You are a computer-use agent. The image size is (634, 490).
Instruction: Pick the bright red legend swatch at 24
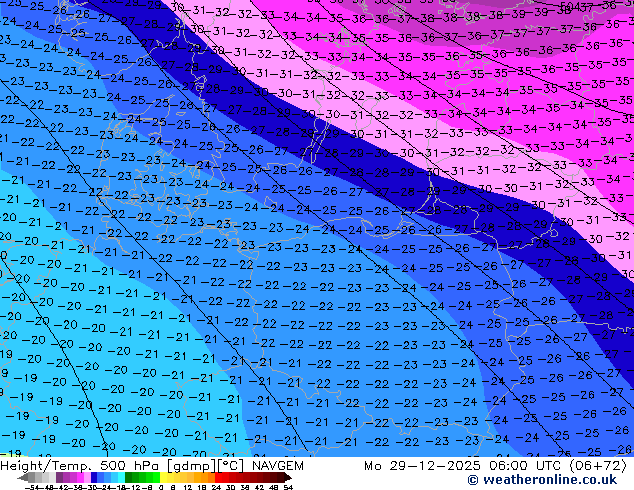click(218, 478)
